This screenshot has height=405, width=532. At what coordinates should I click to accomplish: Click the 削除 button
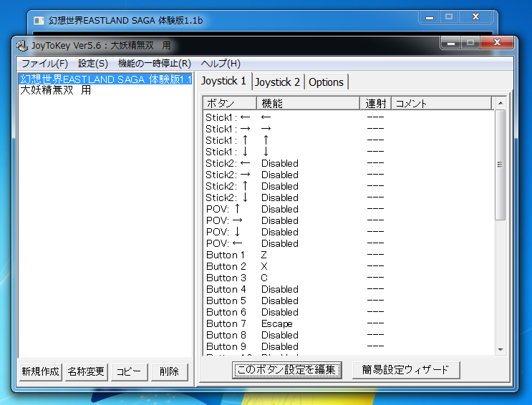pyautogui.click(x=169, y=372)
